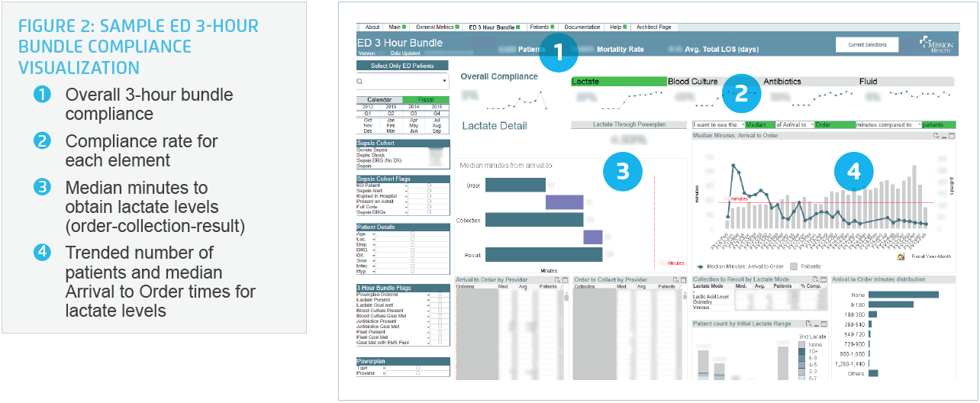Export Collection to Result by Lactate Mode table

click(817, 280)
